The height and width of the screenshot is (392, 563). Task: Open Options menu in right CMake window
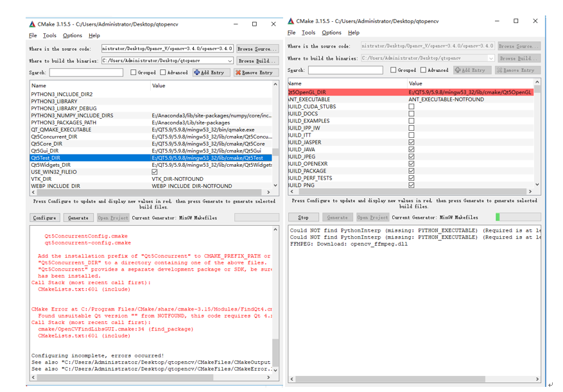click(331, 33)
